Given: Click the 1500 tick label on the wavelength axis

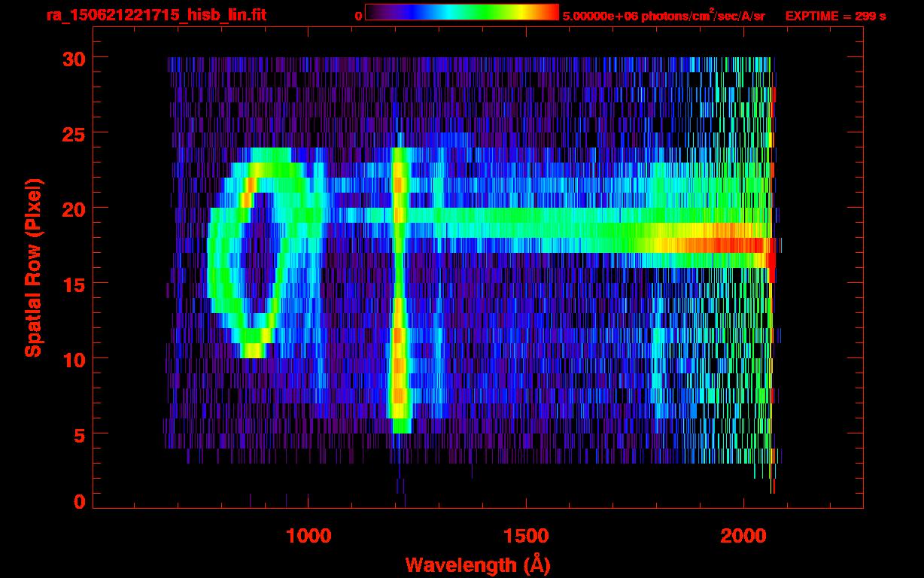Looking at the screenshot, I should (x=525, y=536).
